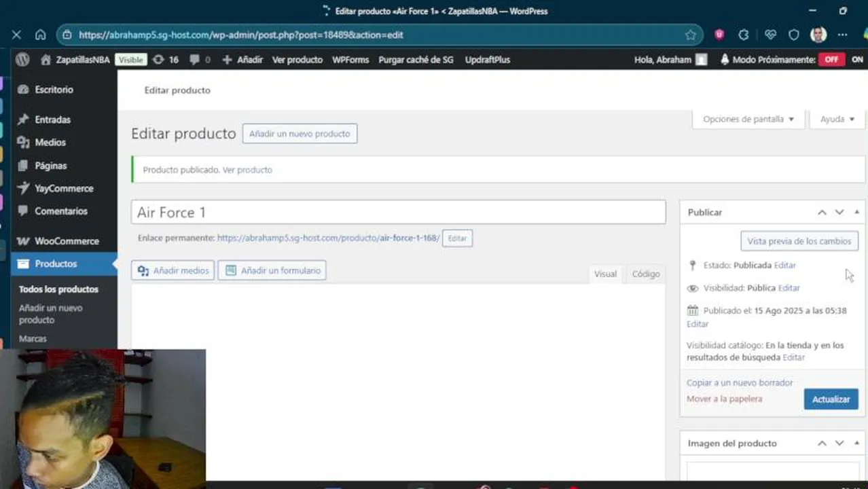Screen dimensions: 868x489
Task: Expand Opciones de pantalla dropdown
Action: tap(748, 119)
